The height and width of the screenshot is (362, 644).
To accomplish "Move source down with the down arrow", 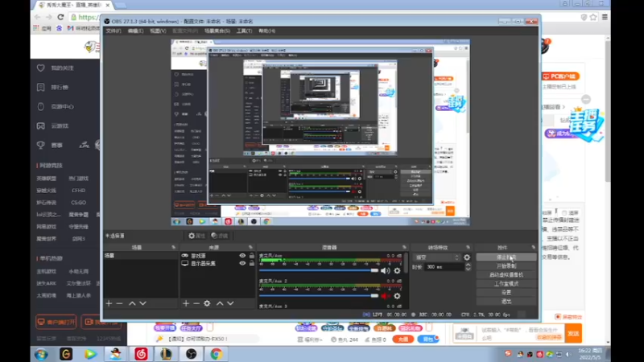I will coord(230,303).
